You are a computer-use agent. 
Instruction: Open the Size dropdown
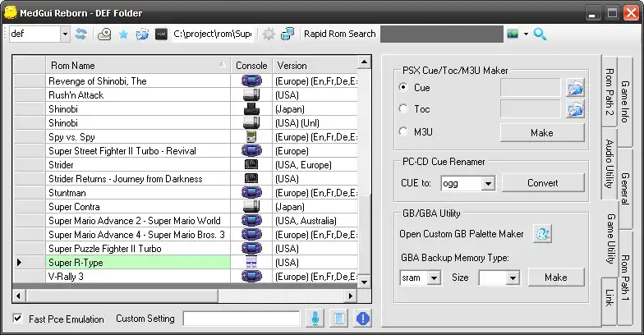click(513, 278)
